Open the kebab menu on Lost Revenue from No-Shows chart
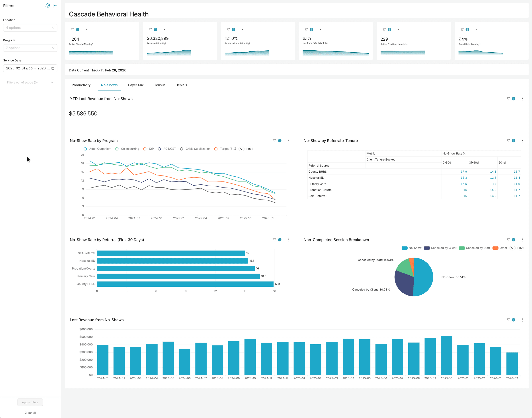 point(523,320)
